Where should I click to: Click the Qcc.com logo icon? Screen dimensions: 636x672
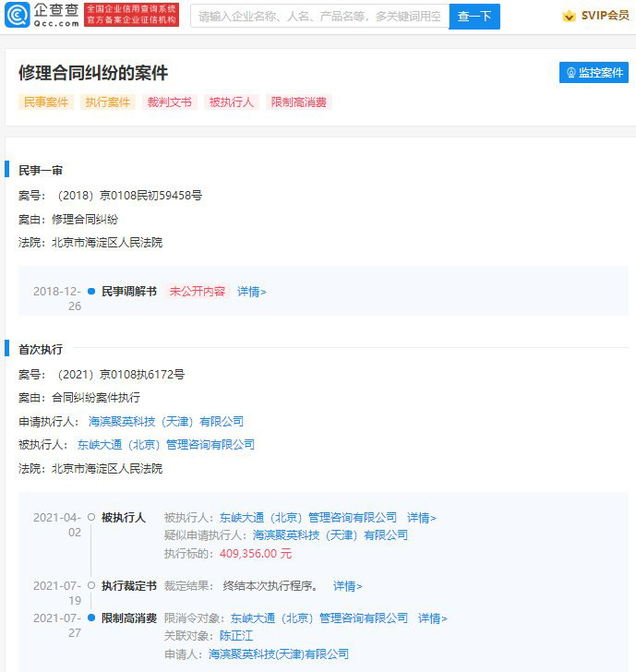(x=18, y=15)
